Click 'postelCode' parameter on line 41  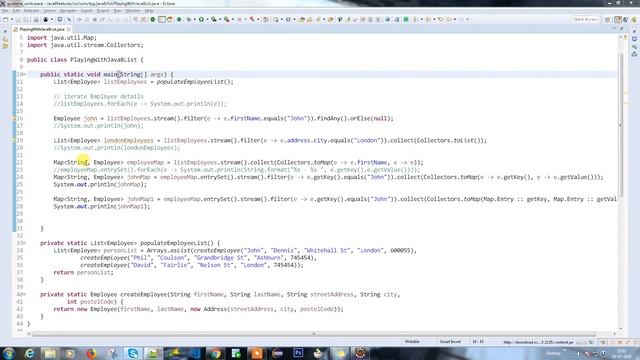point(97,302)
